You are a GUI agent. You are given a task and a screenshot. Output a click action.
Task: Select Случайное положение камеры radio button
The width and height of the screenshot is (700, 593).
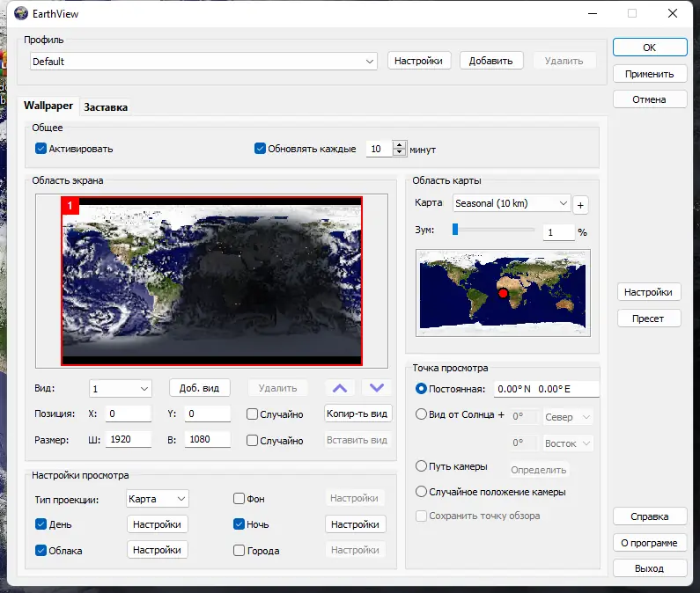[x=421, y=492]
